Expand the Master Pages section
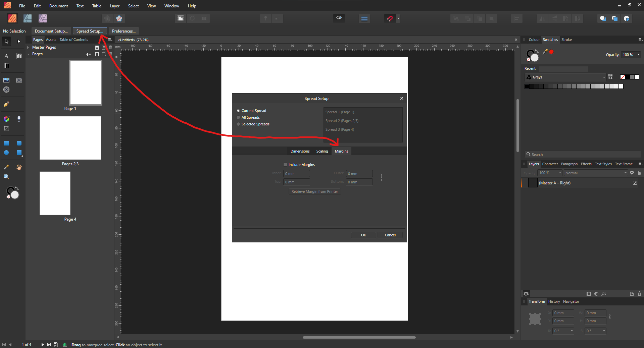This screenshot has height=348, width=644. [28, 47]
